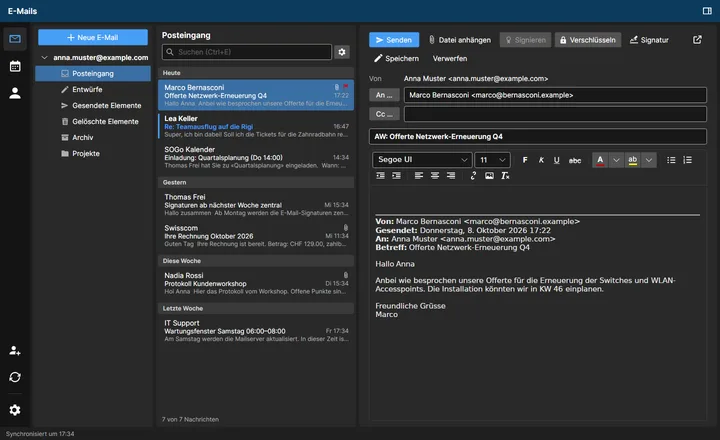The width and height of the screenshot is (720, 440).
Task: Open the Contacts module icon
Action: [15, 93]
